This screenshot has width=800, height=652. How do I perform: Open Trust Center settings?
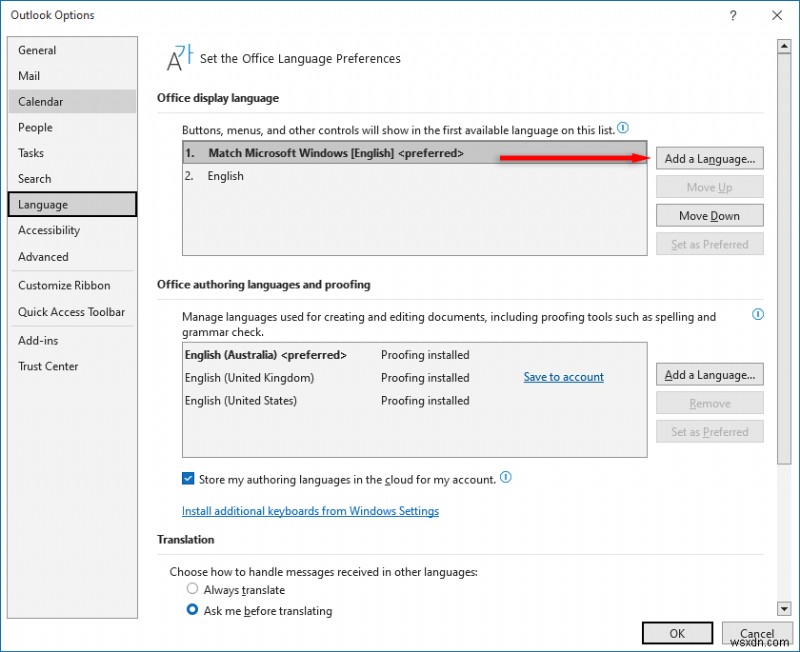(x=72, y=366)
